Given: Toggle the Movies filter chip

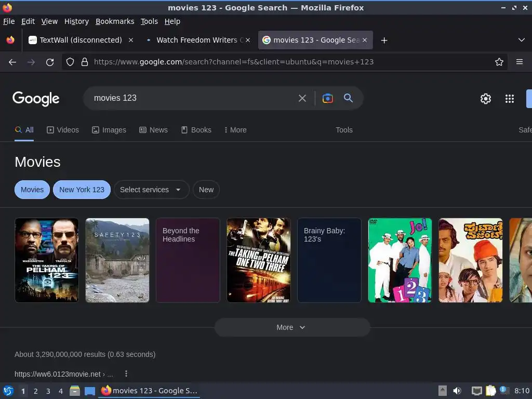Looking at the screenshot, I should 32,190.
